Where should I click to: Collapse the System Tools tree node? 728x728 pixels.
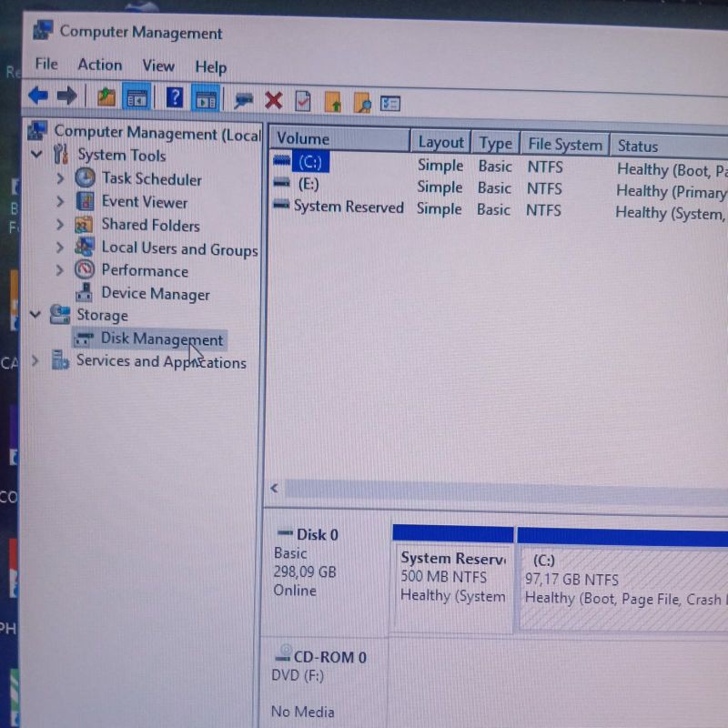(x=36, y=155)
